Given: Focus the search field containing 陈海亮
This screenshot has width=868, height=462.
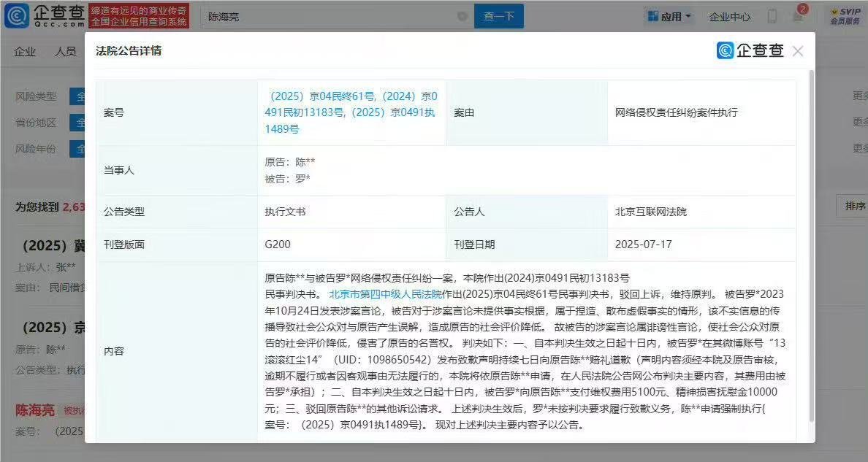Looking at the screenshot, I should point(337,17).
